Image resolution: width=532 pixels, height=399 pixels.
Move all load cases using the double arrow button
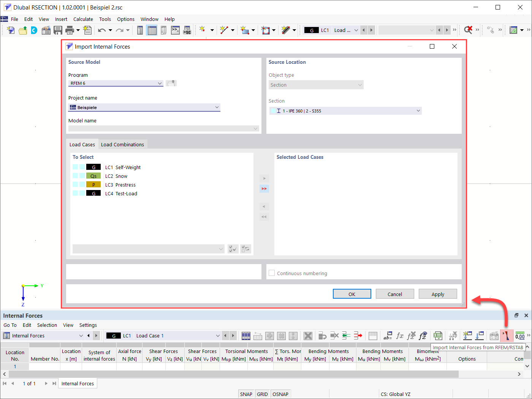264,188
